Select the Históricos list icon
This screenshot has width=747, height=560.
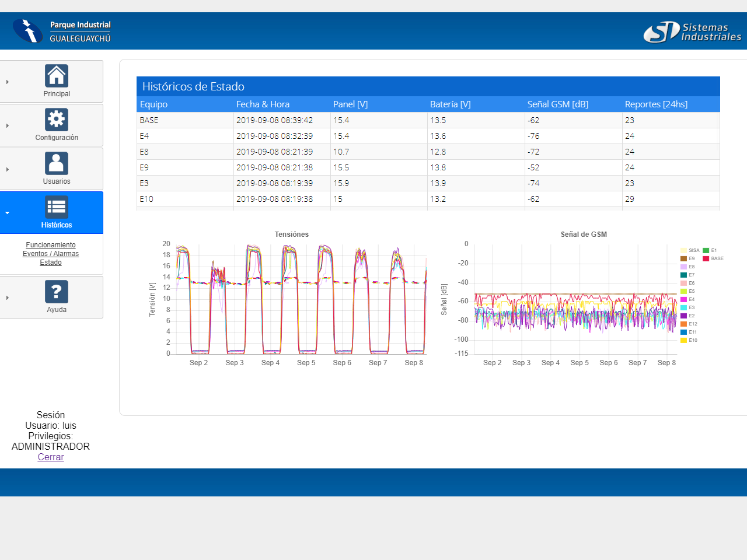click(57, 207)
